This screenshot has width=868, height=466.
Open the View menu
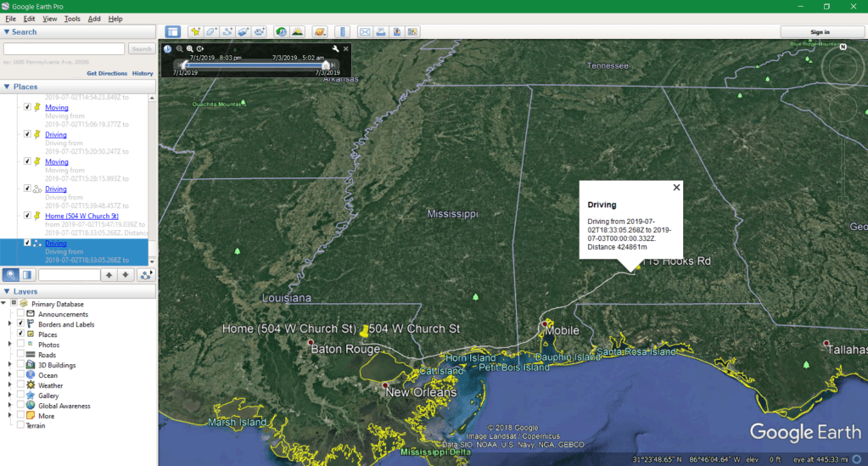click(50, 19)
